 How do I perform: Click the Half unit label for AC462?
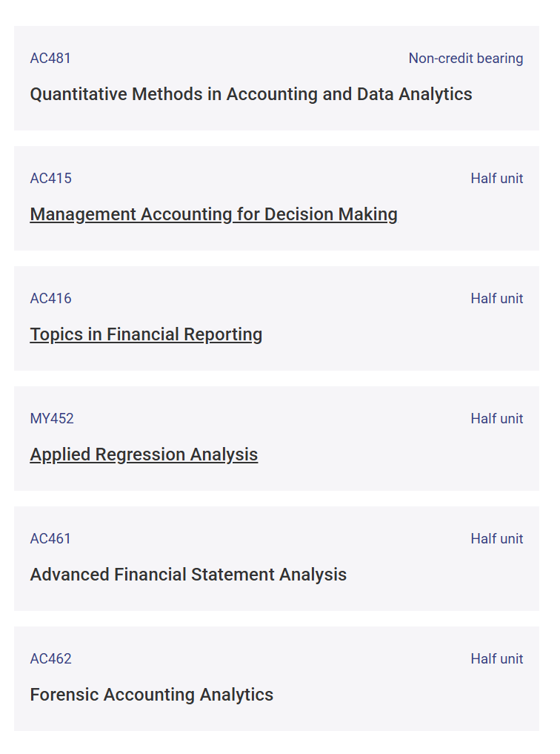coord(497,659)
